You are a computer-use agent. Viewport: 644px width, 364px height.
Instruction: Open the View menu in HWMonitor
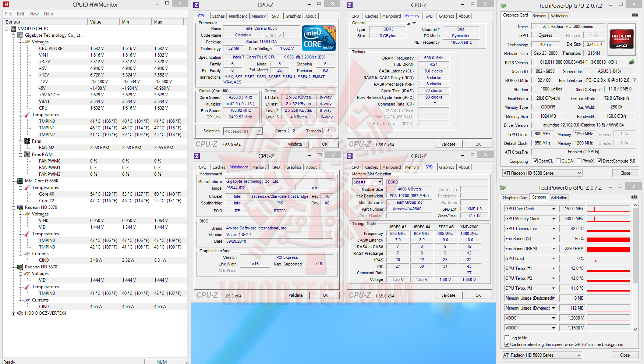pos(34,14)
